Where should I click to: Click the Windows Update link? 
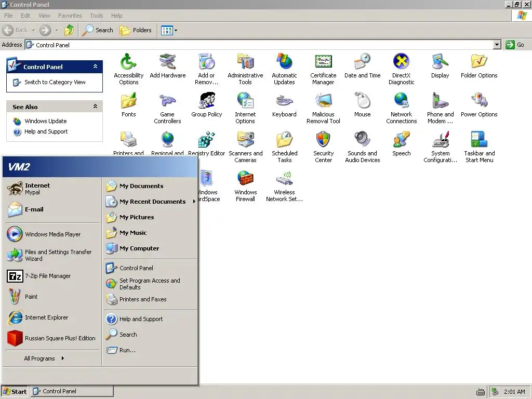[x=45, y=121]
